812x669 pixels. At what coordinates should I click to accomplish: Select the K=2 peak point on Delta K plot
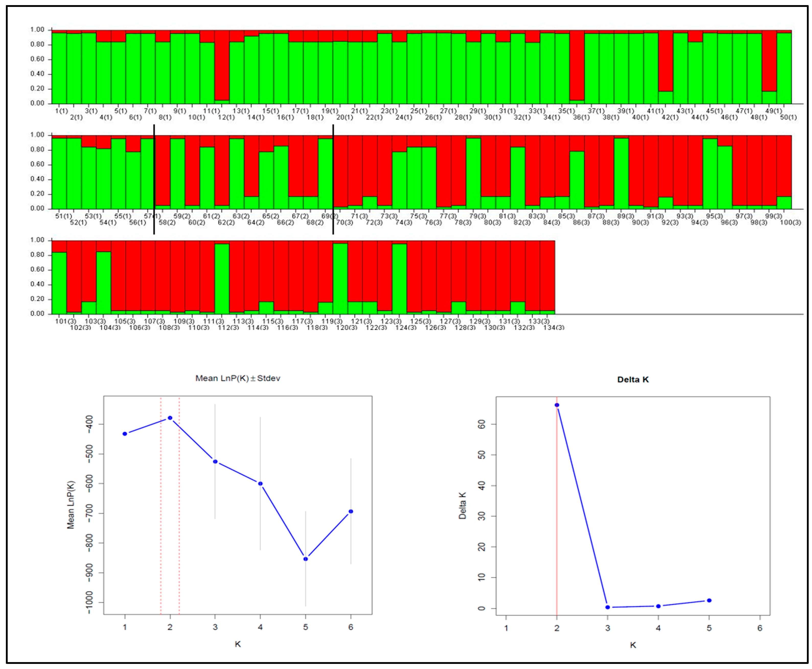[557, 405]
